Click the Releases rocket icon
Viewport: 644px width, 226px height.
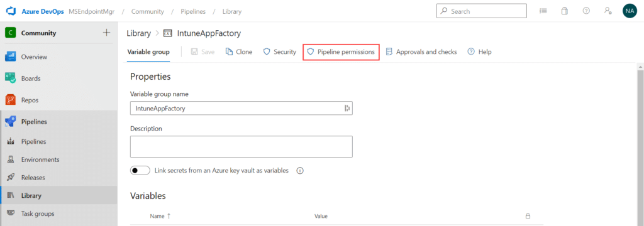click(x=11, y=178)
